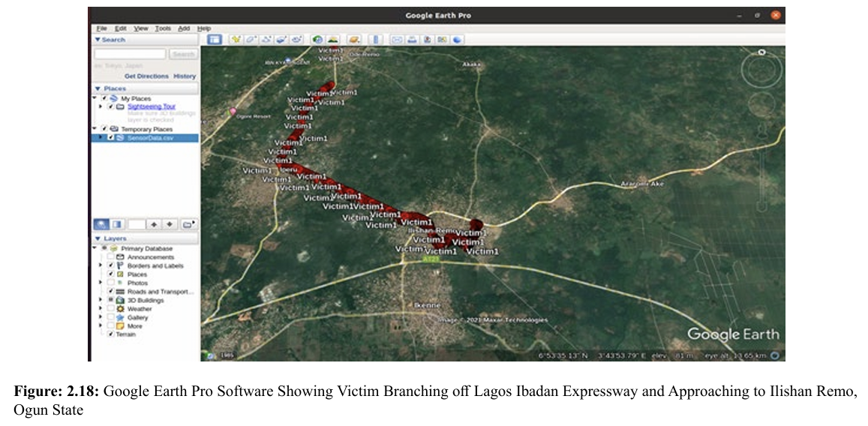Click the Add Image Overlay icon

click(281, 39)
